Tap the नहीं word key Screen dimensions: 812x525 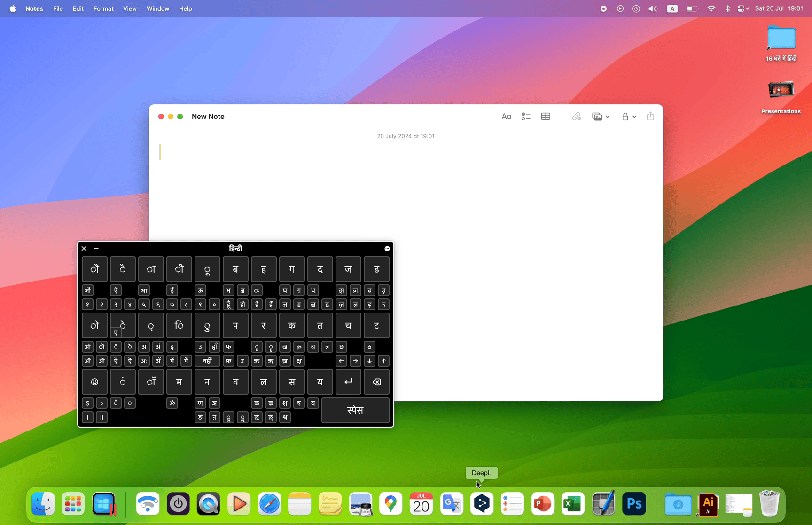[x=207, y=361]
